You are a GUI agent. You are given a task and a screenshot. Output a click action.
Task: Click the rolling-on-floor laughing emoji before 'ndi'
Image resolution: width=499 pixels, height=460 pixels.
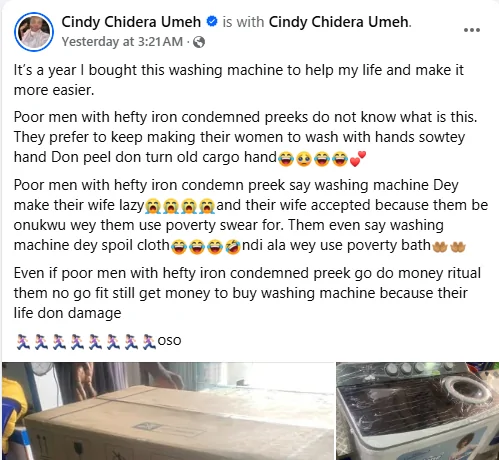point(233,247)
